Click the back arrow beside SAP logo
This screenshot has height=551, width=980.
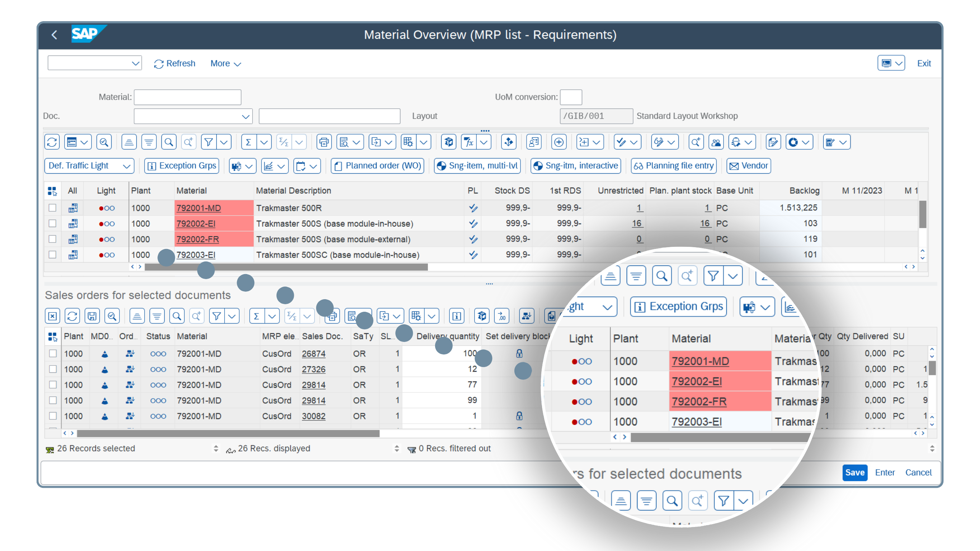point(55,35)
